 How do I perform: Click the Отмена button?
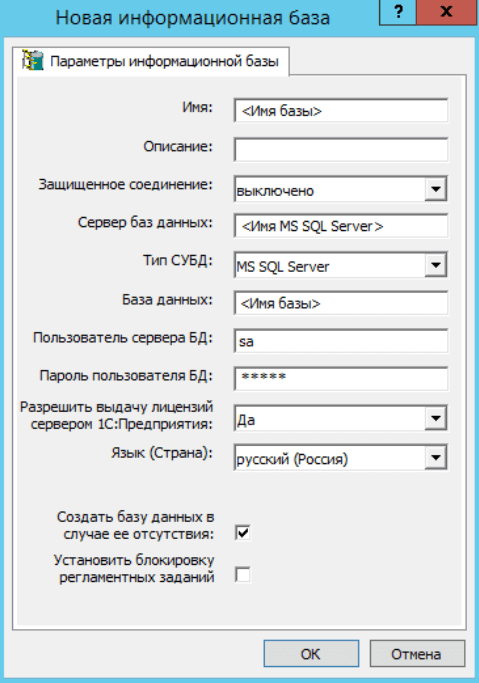417,654
